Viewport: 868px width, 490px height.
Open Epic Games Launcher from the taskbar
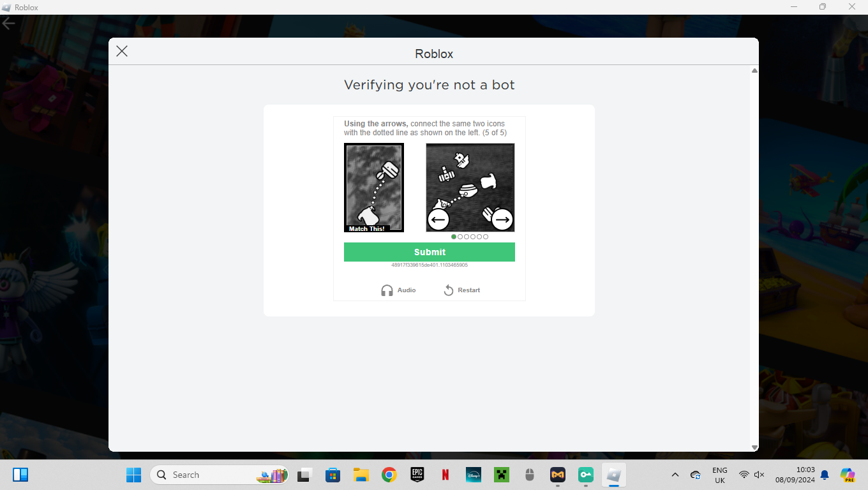[x=417, y=475]
